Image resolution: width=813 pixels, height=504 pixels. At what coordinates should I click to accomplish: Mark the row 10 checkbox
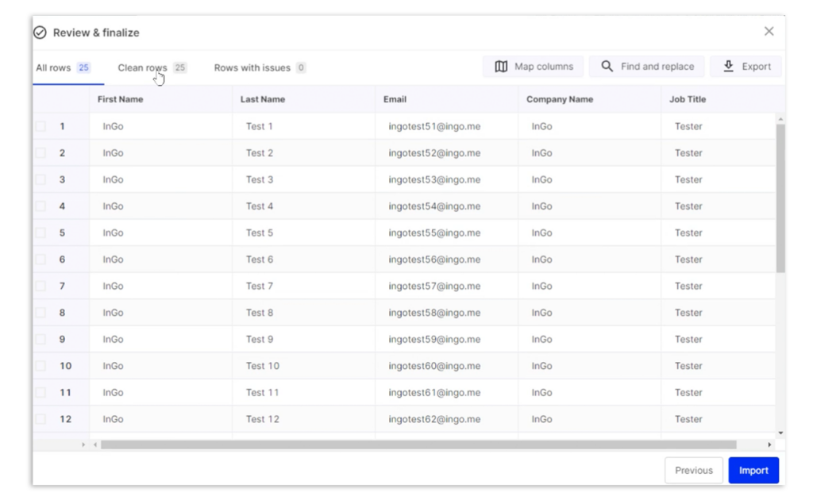[x=40, y=366]
